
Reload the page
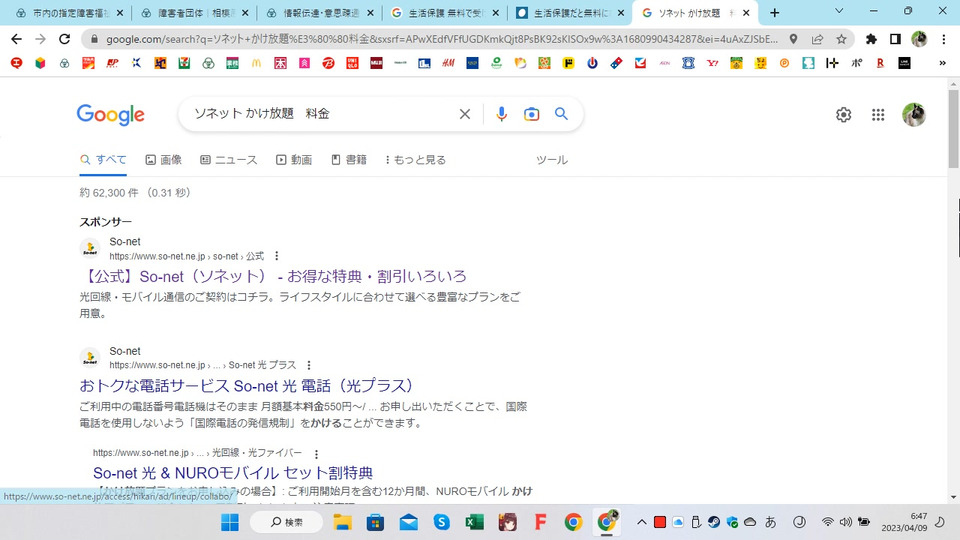pyautogui.click(x=64, y=39)
